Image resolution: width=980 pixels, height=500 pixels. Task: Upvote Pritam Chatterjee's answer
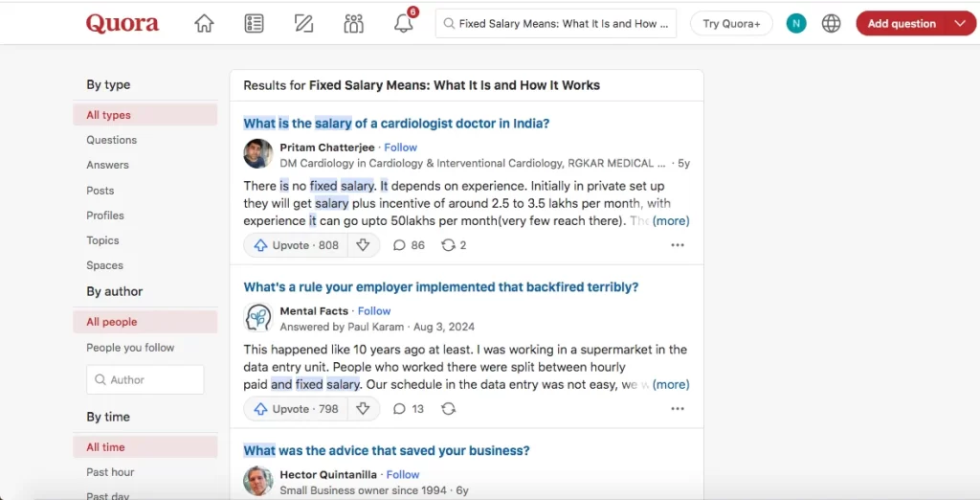(x=296, y=245)
